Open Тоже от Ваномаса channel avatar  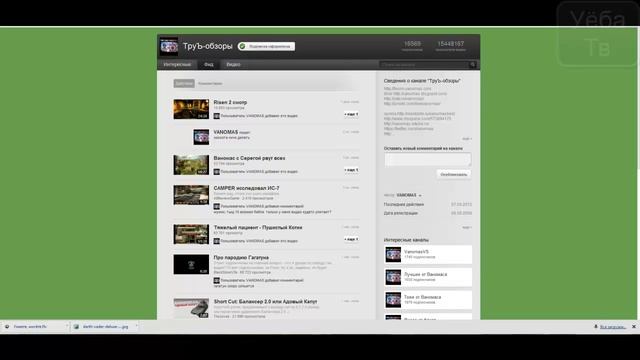pyautogui.click(x=393, y=300)
